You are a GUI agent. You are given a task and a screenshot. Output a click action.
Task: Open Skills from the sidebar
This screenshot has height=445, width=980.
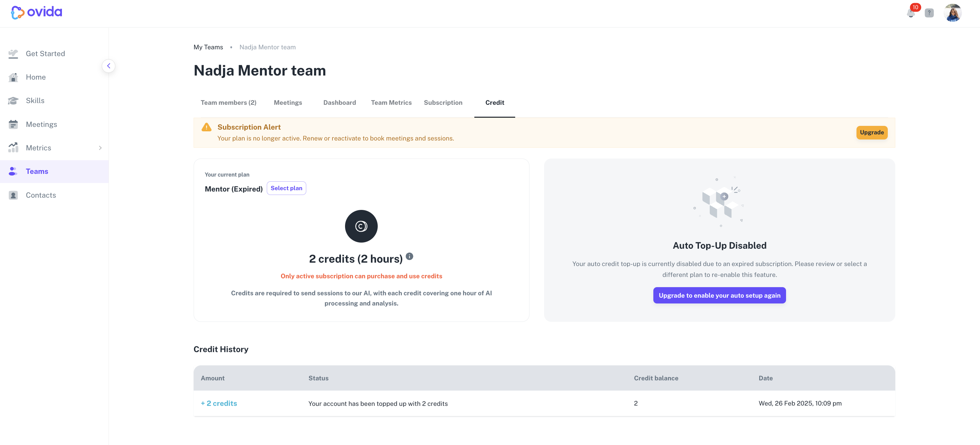[x=35, y=101]
